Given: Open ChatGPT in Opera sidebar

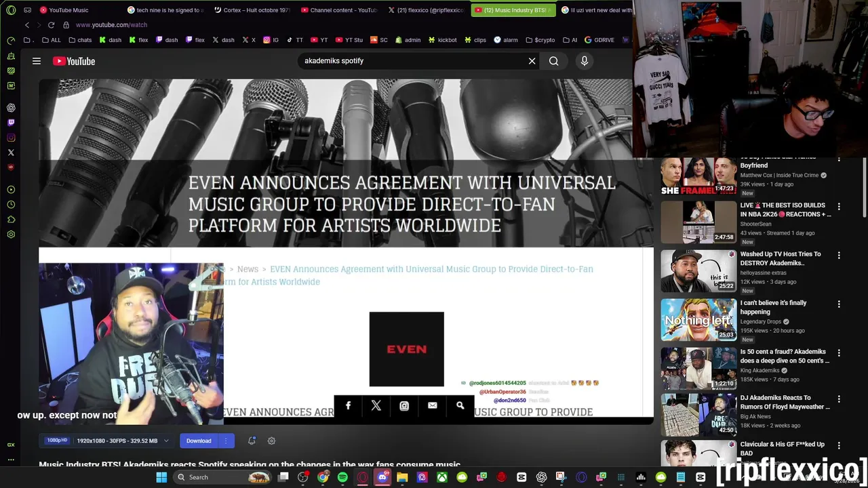Looking at the screenshot, I should tap(11, 108).
